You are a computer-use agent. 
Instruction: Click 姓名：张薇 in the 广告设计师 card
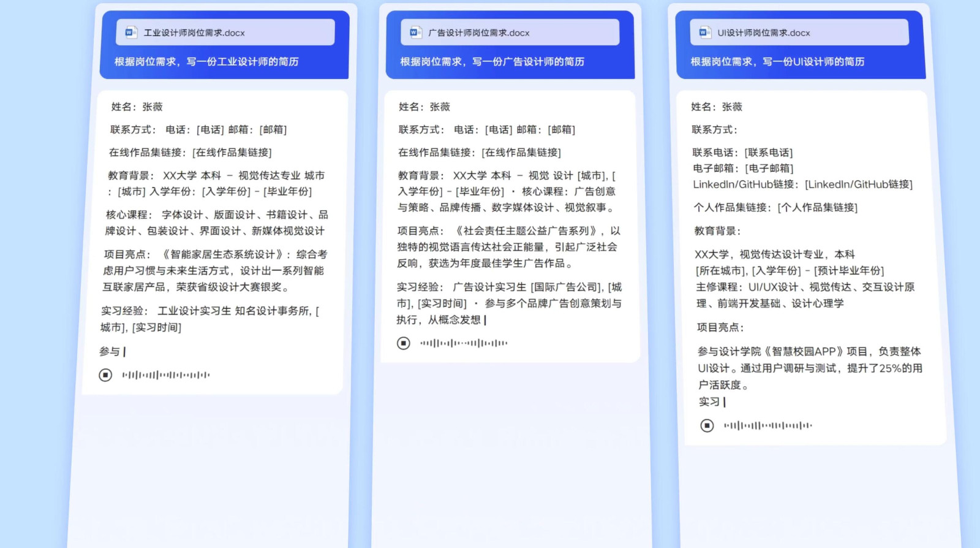424,107
